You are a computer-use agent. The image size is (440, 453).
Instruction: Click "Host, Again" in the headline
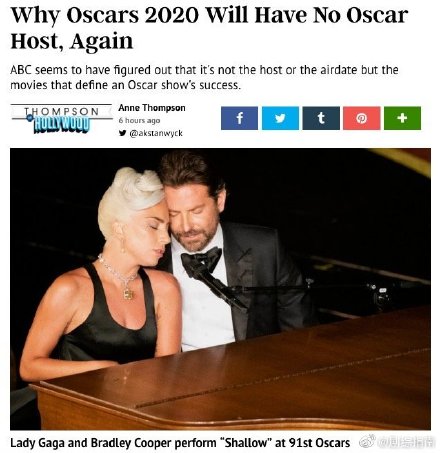(x=72, y=41)
